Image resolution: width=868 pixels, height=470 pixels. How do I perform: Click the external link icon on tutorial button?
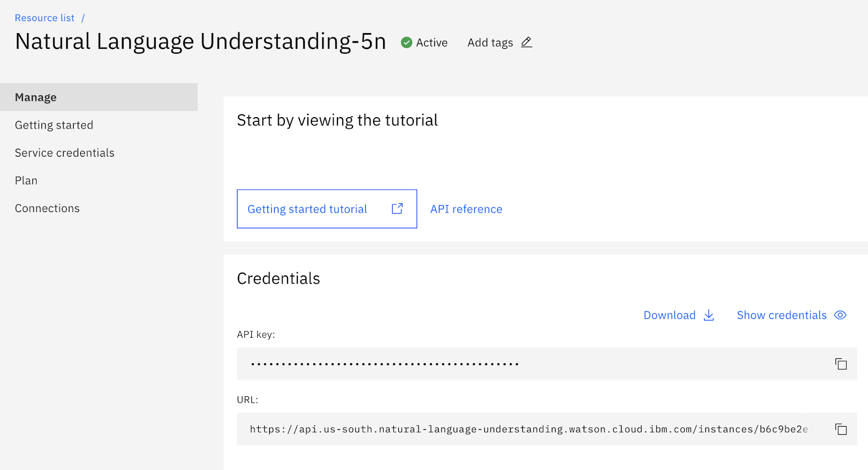pyautogui.click(x=397, y=209)
